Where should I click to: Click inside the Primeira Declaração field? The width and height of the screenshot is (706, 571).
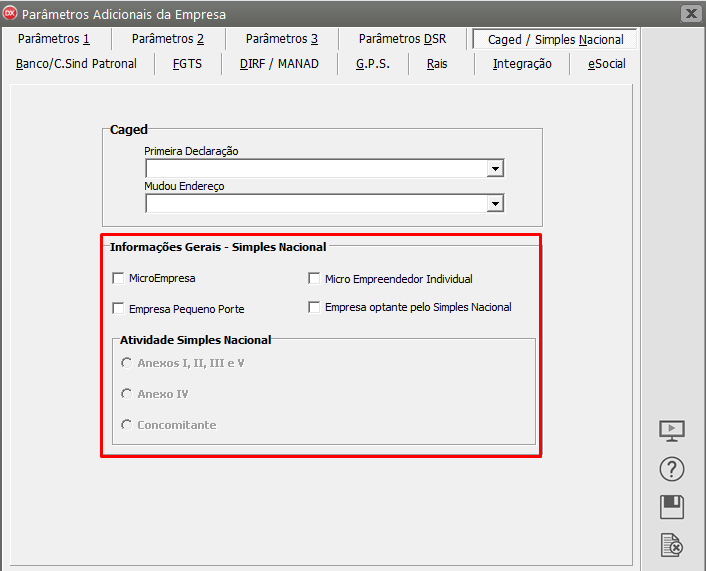pos(315,169)
